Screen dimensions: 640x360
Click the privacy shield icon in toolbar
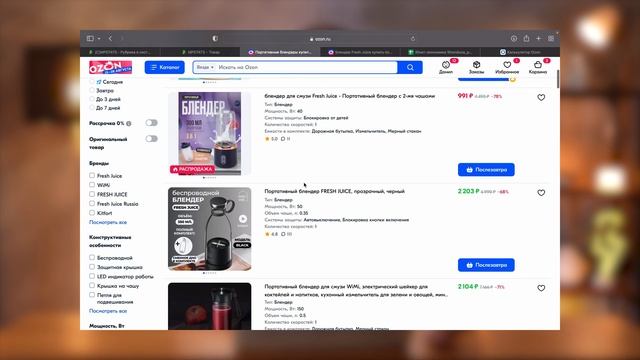tap(215, 38)
